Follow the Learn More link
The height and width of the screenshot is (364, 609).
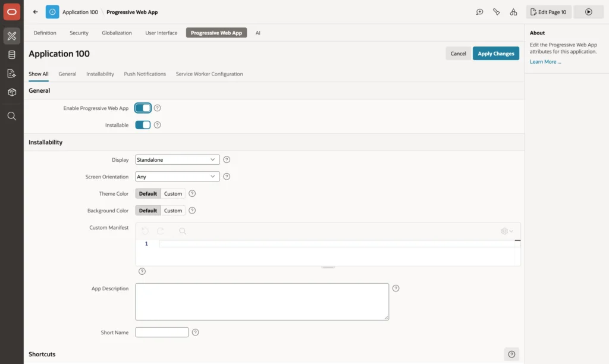pos(545,62)
